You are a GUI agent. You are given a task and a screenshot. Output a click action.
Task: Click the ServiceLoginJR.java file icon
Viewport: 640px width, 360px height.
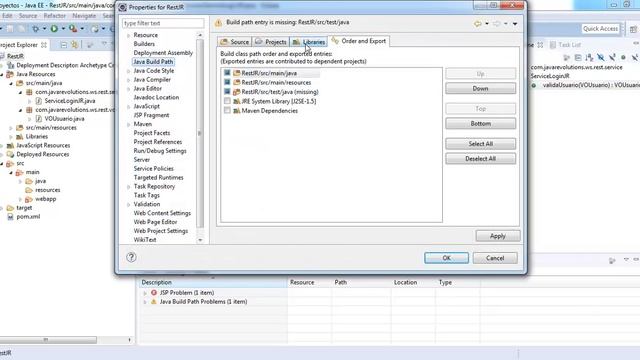[x=39, y=100]
